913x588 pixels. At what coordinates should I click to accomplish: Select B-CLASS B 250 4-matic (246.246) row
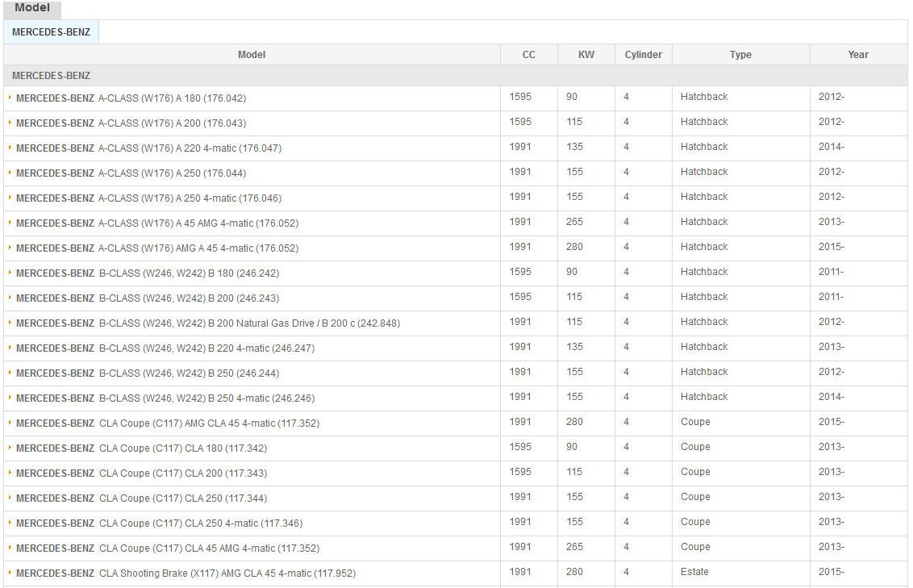click(x=456, y=398)
